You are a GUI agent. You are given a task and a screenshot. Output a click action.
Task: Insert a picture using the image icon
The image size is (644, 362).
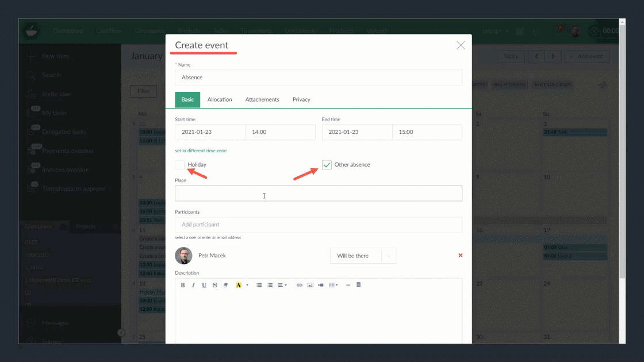click(x=310, y=285)
